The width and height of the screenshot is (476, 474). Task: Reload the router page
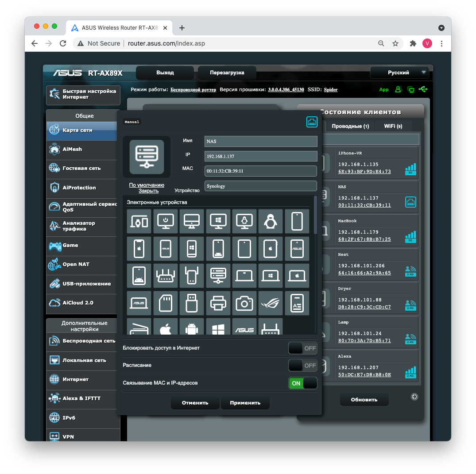coord(63,43)
